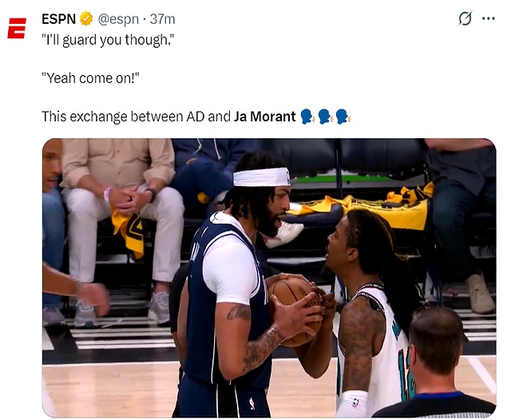Click the second speaking head emoji
511x420 pixels.
pos(325,117)
